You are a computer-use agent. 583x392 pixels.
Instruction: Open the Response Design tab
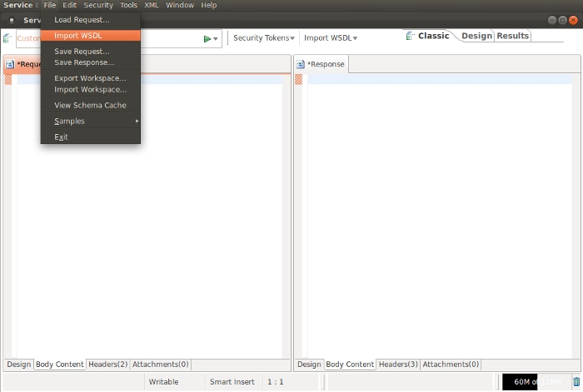click(x=309, y=365)
